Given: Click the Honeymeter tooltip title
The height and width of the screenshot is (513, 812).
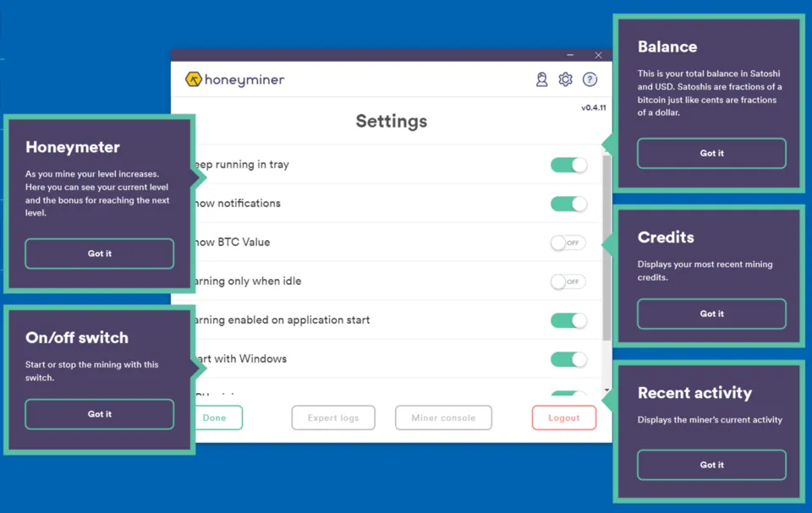Looking at the screenshot, I should [x=73, y=147].
